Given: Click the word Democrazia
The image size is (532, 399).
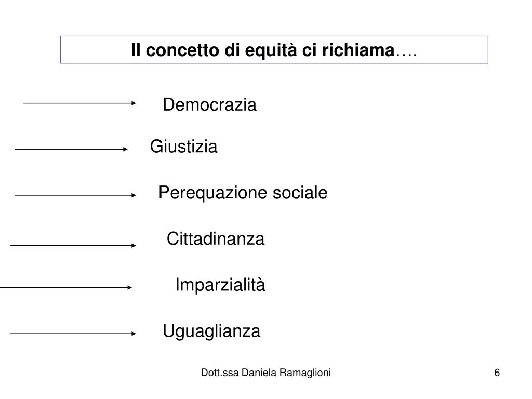Looking at the screenshot, I should point(210,104).
